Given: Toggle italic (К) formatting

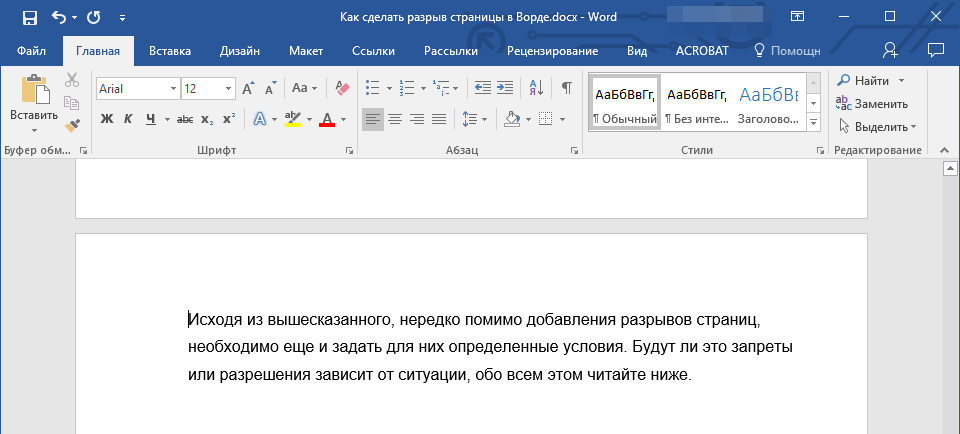Looking at the screenshot, I should click(128, 119).
